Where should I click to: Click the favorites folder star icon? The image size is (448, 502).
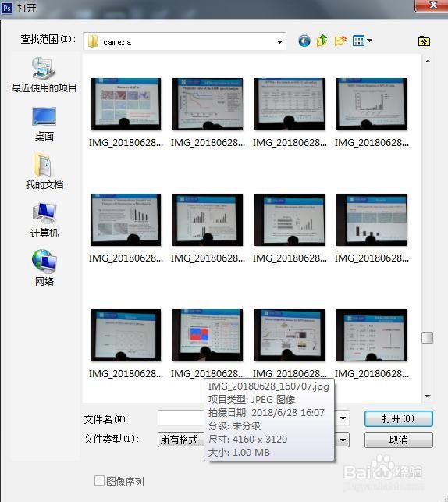[424, 41]
